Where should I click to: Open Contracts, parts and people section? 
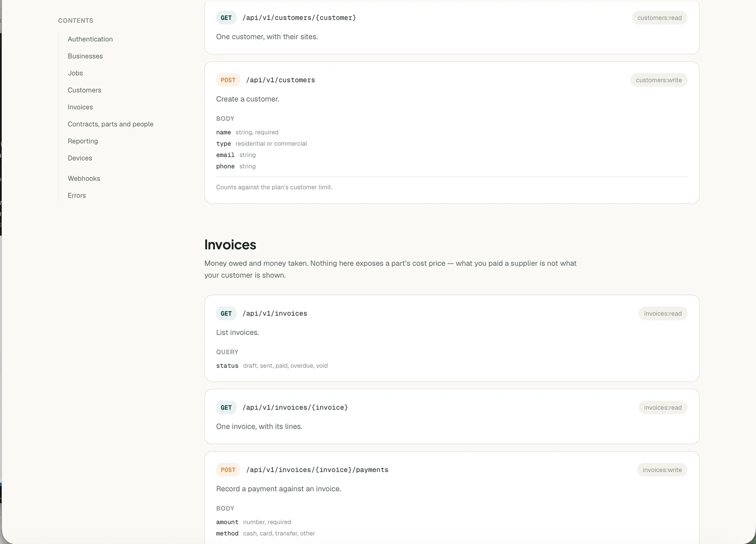coord(111,124)
